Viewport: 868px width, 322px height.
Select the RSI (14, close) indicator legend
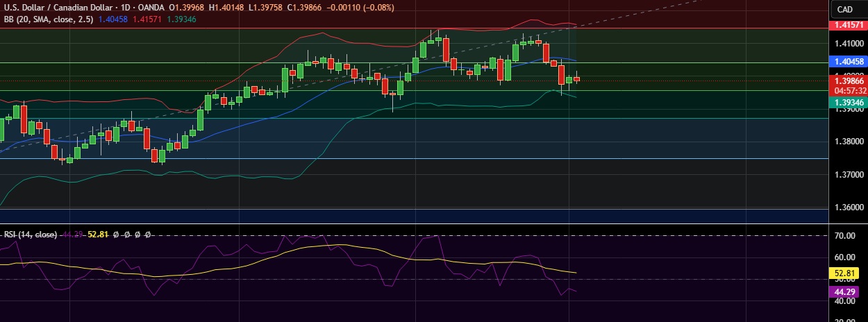click(x=31, y=235)
